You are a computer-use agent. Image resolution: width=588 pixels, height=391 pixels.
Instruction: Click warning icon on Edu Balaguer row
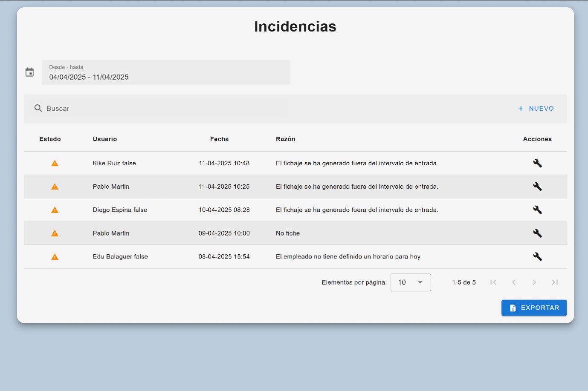coord(55,257)
